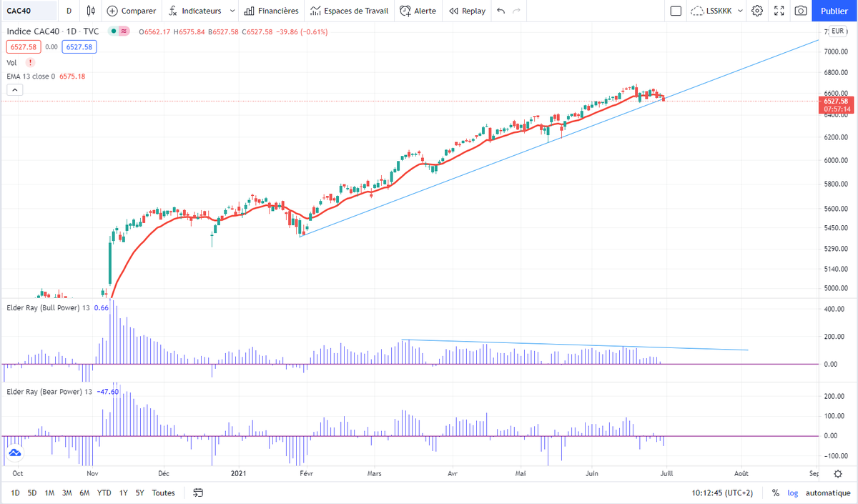Screen dimensions: 858x504
Task: Click Comparer to add a symbol
Action: click(131, 11)
